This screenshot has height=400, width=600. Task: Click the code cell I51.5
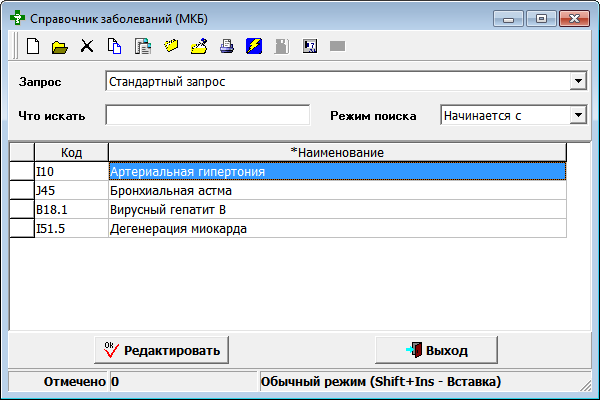71,229
